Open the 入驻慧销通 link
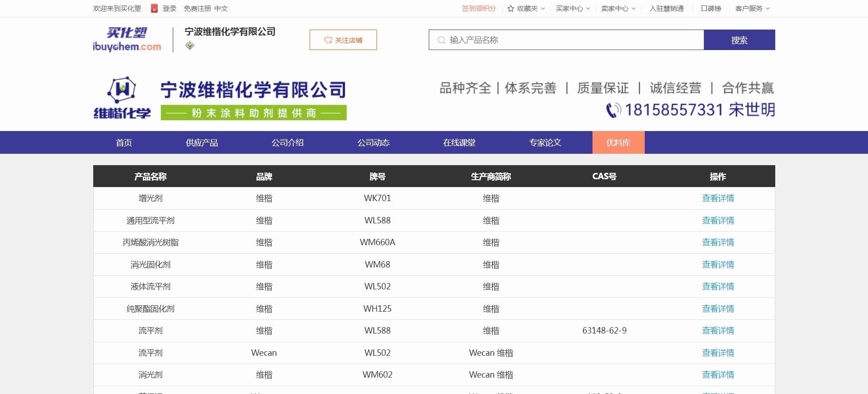The image size is (868, 394). click(667, 9)
